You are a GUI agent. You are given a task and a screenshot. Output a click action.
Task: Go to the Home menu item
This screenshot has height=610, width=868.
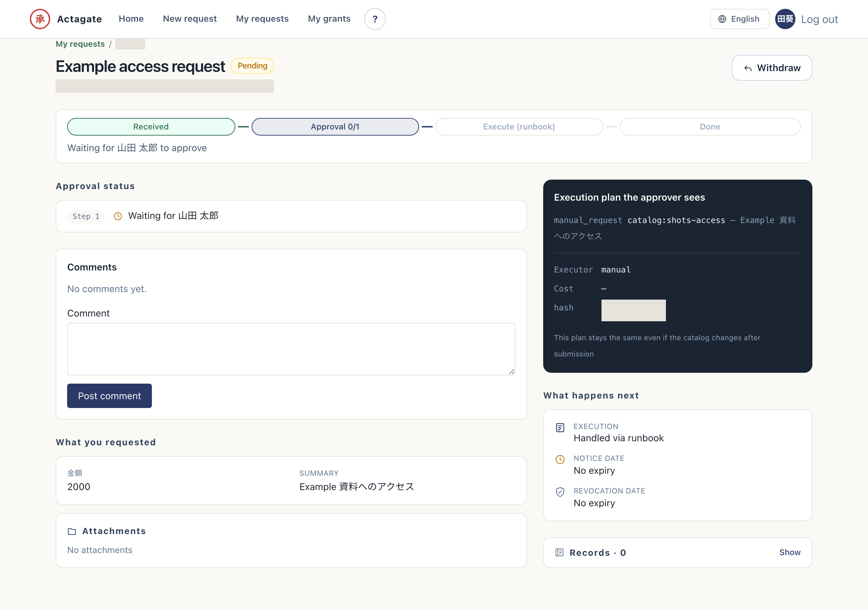click(x=131, y=19)
